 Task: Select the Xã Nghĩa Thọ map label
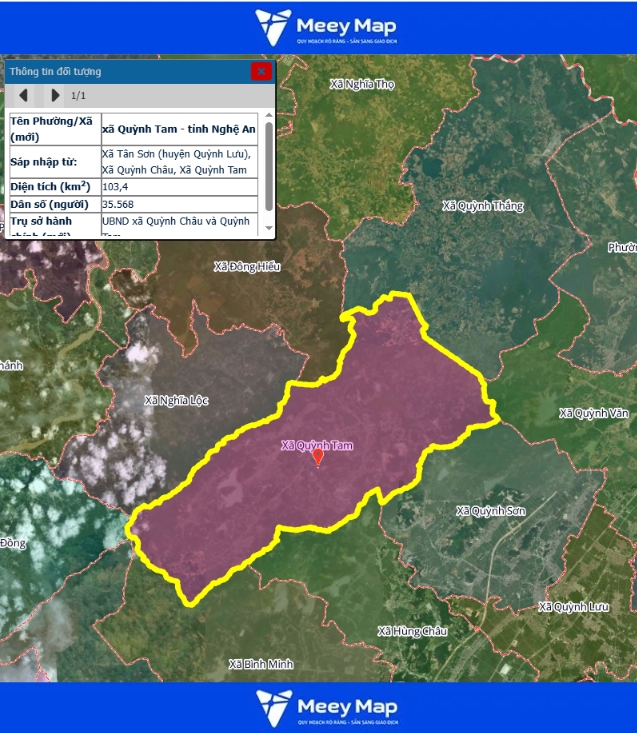tap(362, 84)
